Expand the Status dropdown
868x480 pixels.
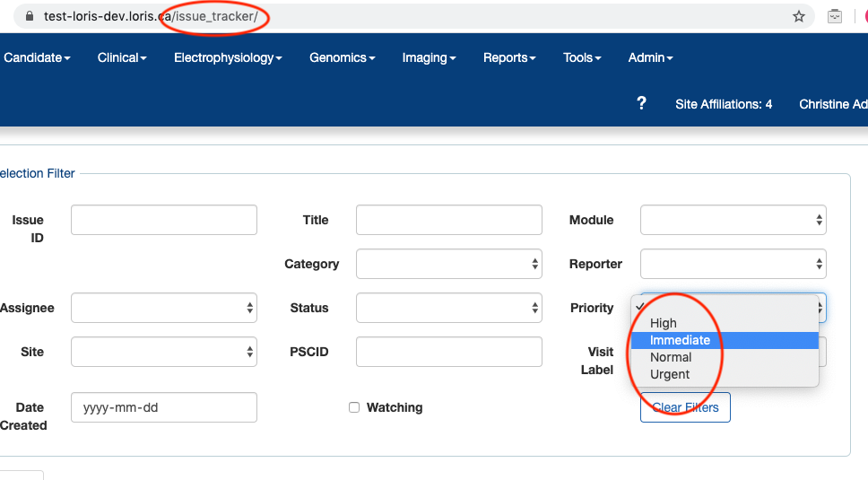449,308
